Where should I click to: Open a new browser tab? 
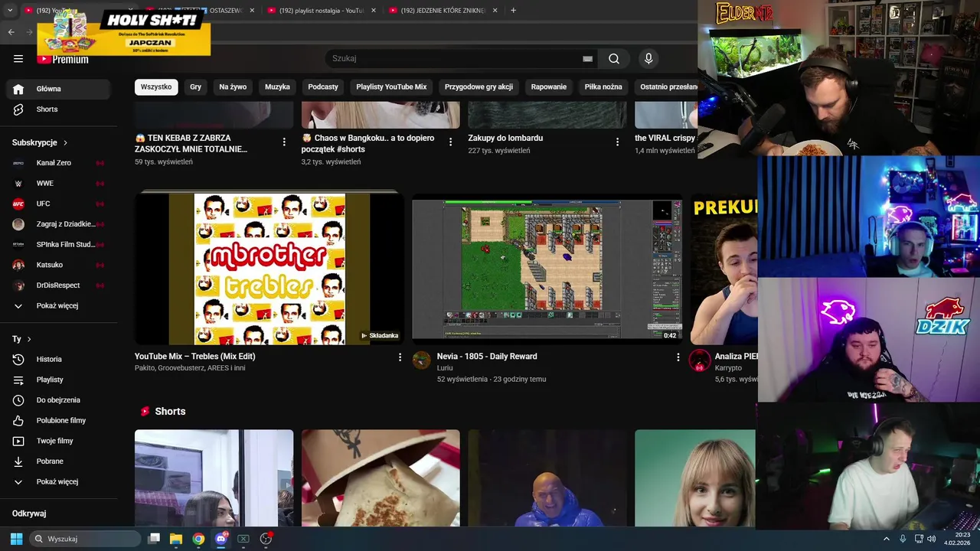(513, 11)
